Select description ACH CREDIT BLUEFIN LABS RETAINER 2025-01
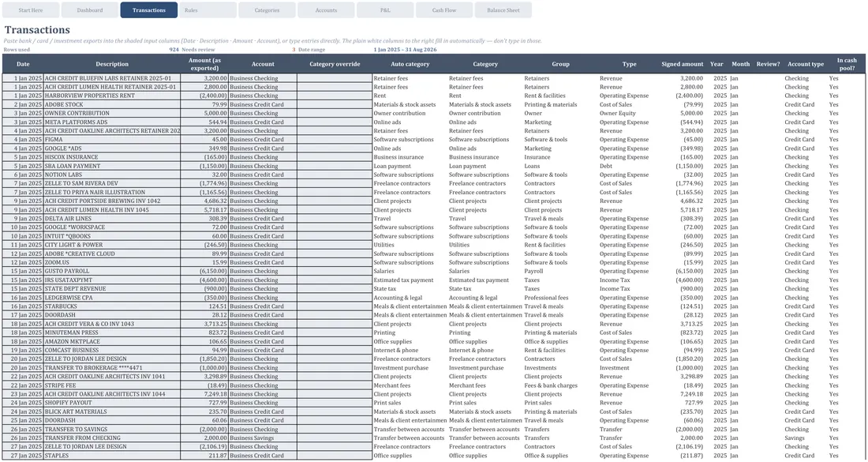The image size is (868, 462). click(112, 79)
